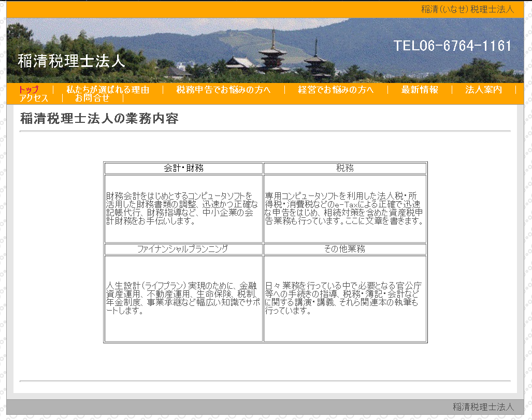Select 経営でお悩みの方へ in navigation
532x420 pixels.
tap(336, 90)
